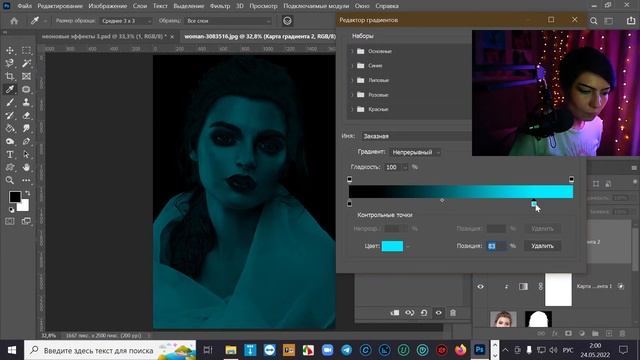View previous state in Properties panel
Viewport: 640px width, 360px height.
click(x=409, y=313)
